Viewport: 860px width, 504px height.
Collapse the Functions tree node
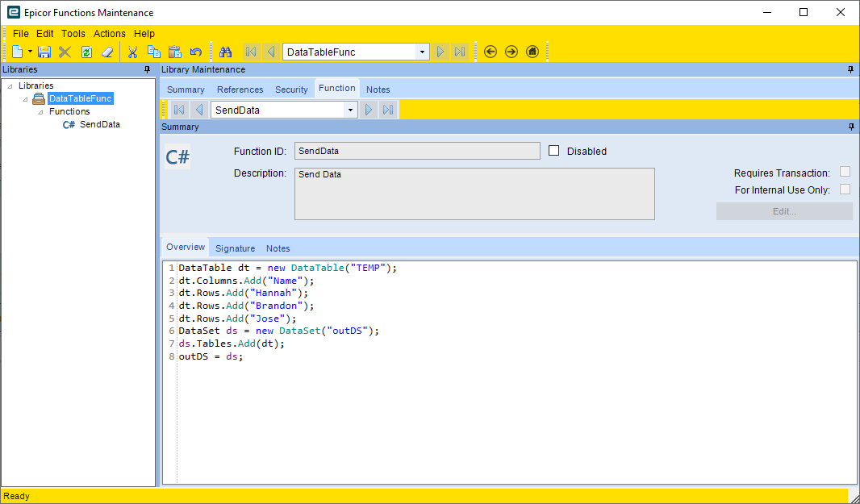click(x=40, y=112)
